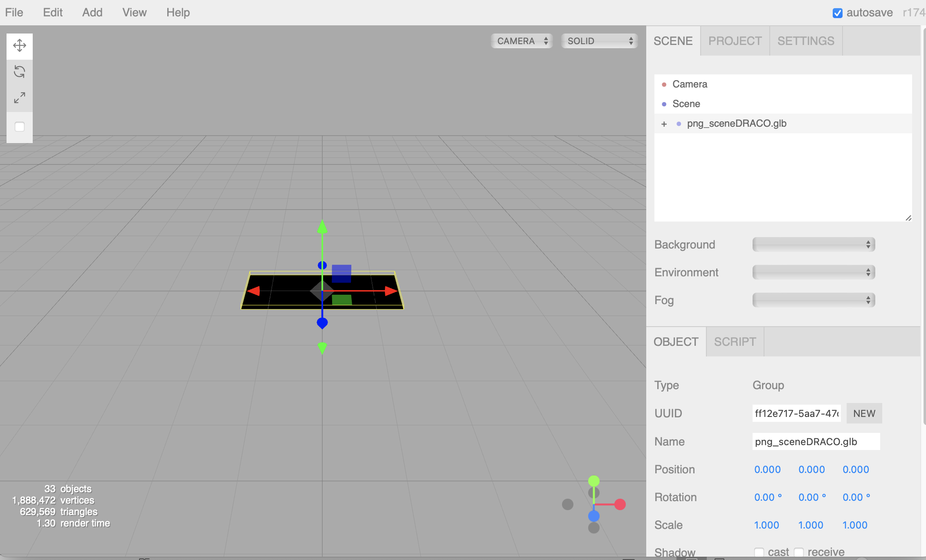Viewport: 926px width, 560px height.
Task: Click the red X-axis arrow pointing right
Action: pos(391,291)
